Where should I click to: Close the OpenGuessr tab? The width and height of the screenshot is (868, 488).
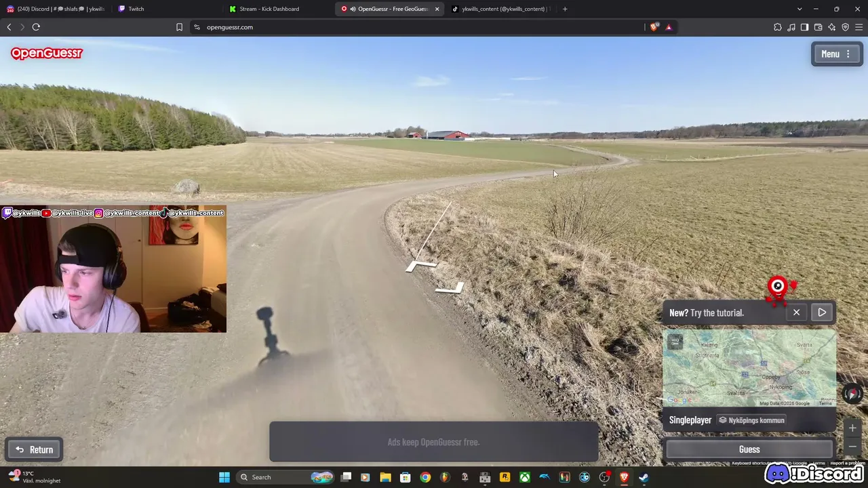pyautogui.click(x=437, y=9)
